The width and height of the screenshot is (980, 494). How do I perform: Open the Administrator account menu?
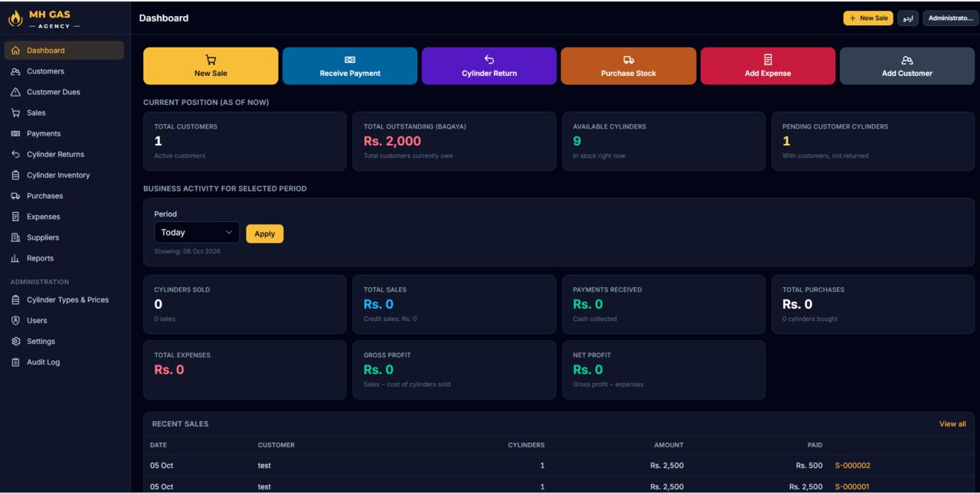pyautogui.click(x=951, y=18)
